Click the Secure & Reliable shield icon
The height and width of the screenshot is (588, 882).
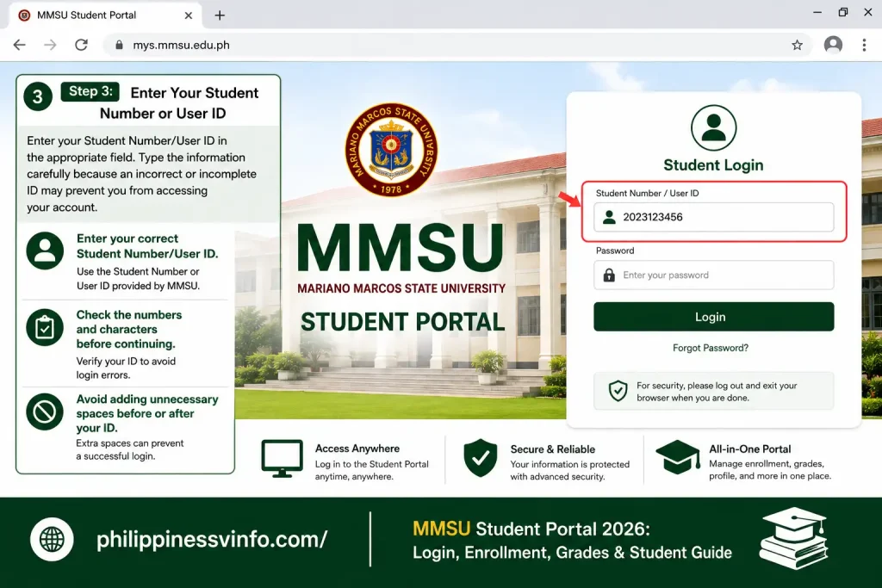click(481, 458)
